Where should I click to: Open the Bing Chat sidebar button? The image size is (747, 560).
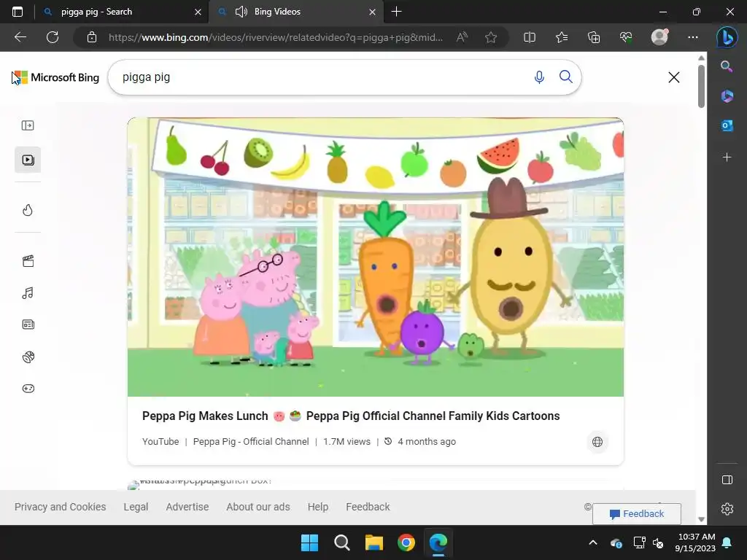click(727, 38)
